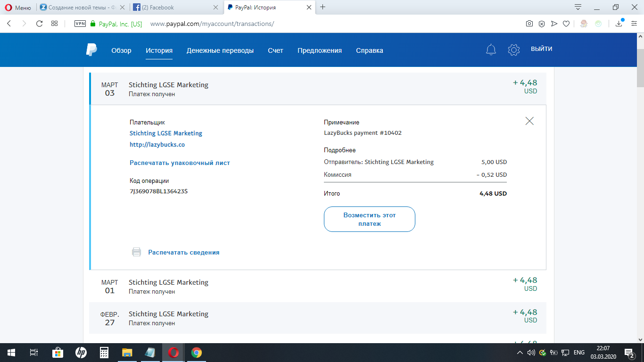Click the Opera taskbar icon
Image resolution: width=644 pixels, height=362 pixels.
pyautogui.click(x=173, y=353)
